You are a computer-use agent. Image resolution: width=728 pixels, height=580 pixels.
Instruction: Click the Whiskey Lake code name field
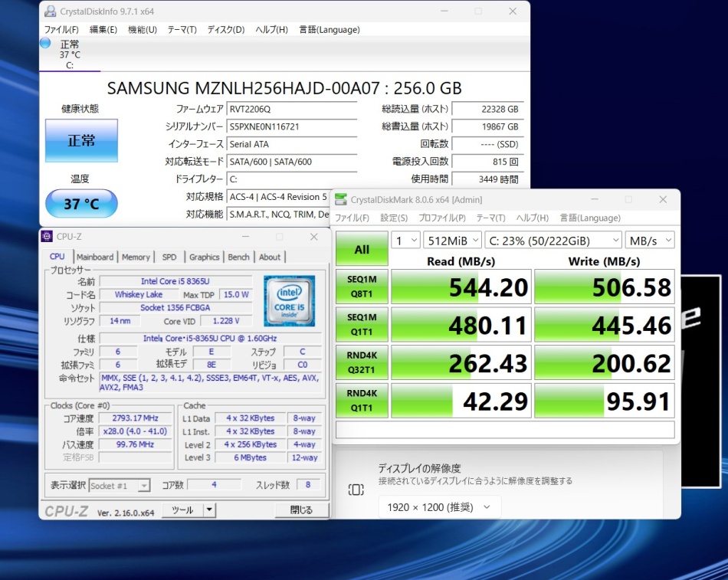[139, 294]
